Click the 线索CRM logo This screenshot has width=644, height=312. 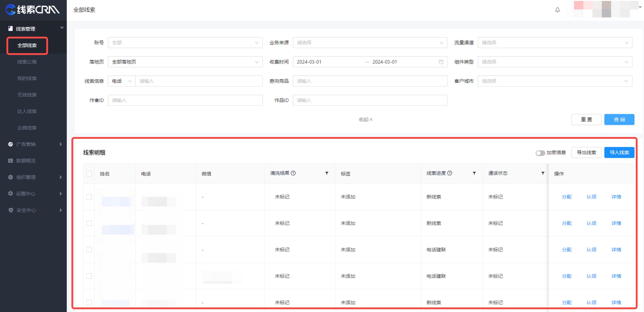point(32,10)
